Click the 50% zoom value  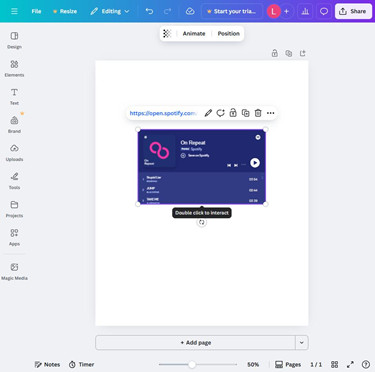253,364
